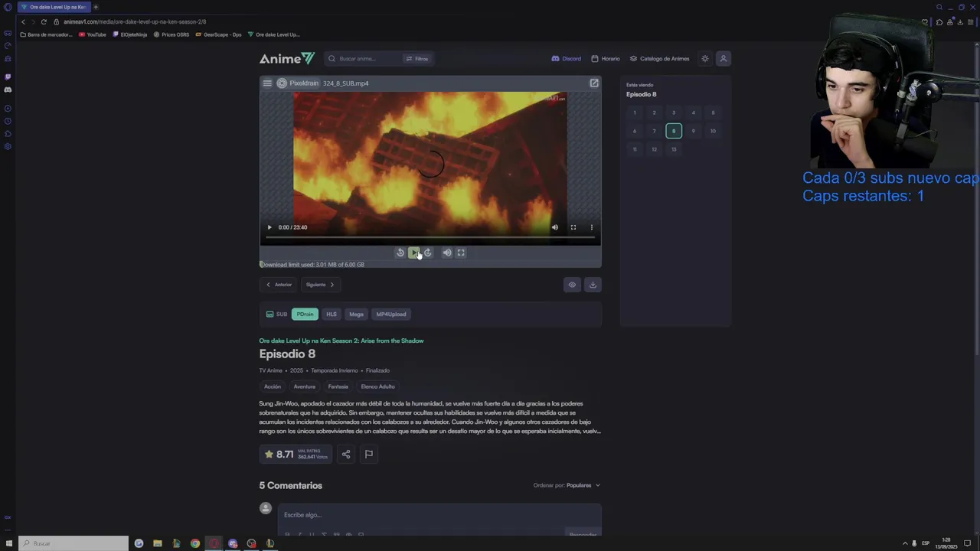Play the video using the small play arrow
This screenshot has height=551, width=980.
269,227
